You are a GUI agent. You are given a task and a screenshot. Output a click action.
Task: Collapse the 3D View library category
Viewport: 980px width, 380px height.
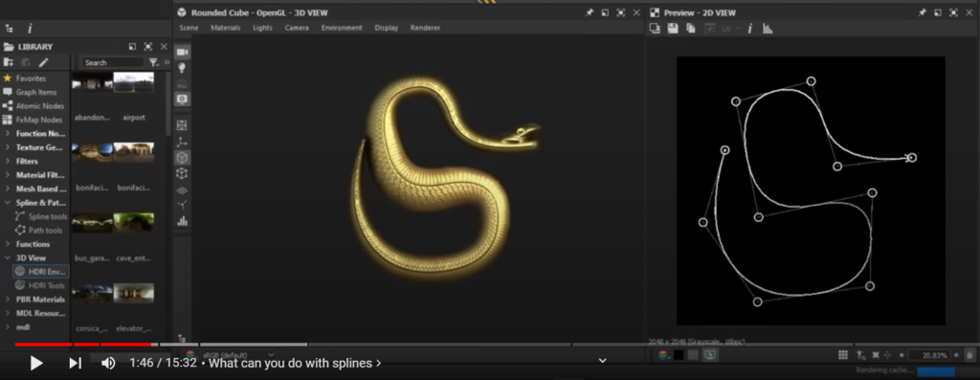[x=7, y=257]
